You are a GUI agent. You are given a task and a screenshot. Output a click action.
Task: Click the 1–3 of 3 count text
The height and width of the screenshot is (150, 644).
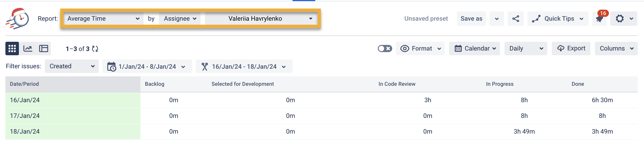(77, 49)
